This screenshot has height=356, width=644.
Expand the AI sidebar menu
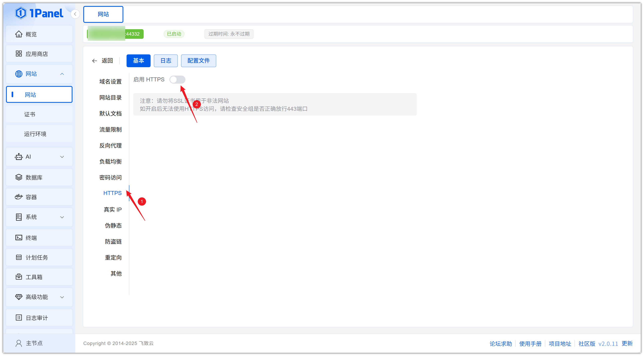[x=62, y=157]
